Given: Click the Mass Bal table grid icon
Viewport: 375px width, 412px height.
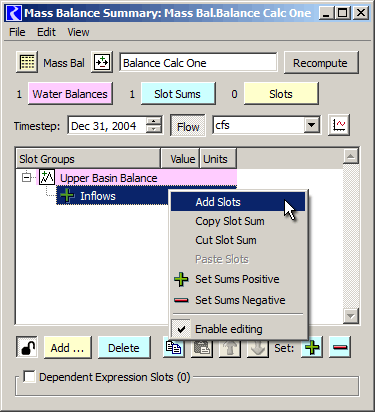Looking at the screenshot, I should point(27,62).
